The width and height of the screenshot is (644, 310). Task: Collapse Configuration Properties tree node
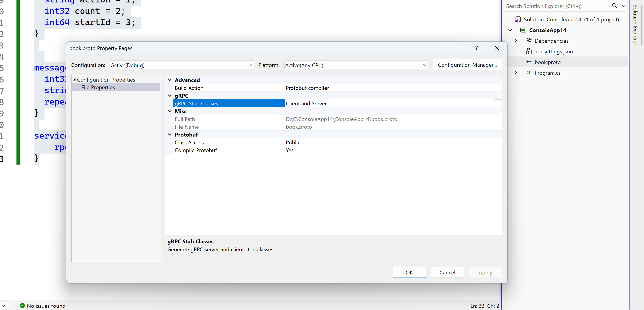click(x=74, y=79)
